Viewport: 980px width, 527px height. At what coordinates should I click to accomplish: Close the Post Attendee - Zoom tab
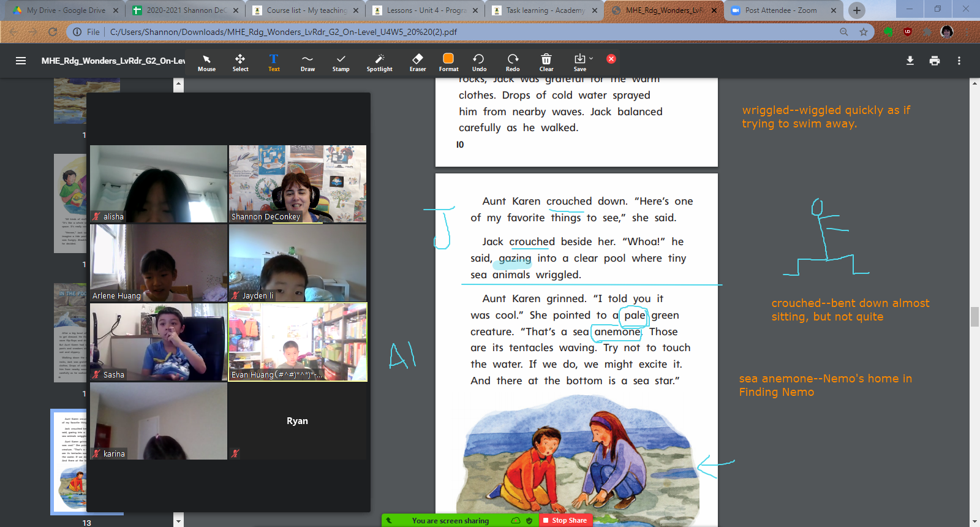(x=834, y=10)
